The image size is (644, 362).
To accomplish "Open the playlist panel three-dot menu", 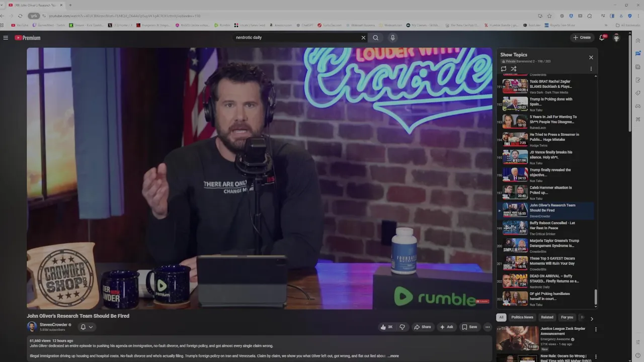I will click(591, 69).
